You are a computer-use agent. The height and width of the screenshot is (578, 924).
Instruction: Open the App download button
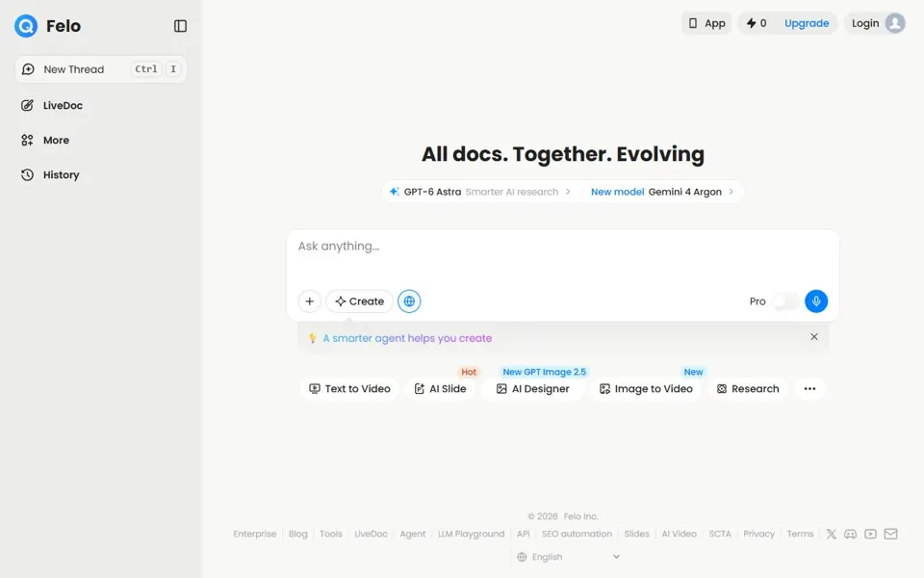706,23
